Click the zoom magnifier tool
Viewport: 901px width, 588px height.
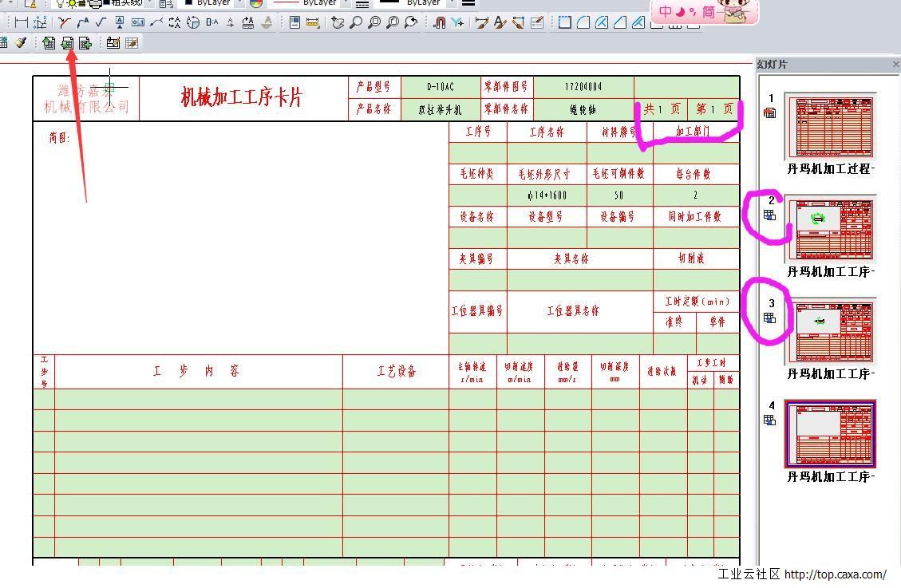coord(356,22)
